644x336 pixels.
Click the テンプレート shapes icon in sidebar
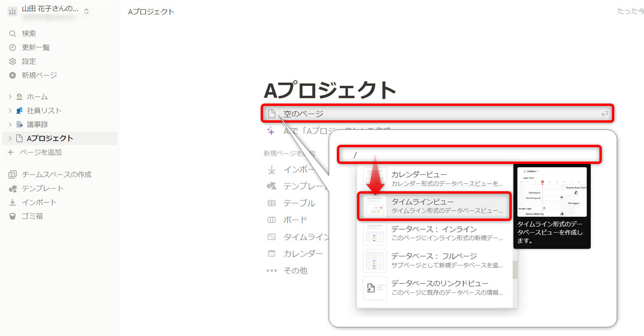point(12,188)
